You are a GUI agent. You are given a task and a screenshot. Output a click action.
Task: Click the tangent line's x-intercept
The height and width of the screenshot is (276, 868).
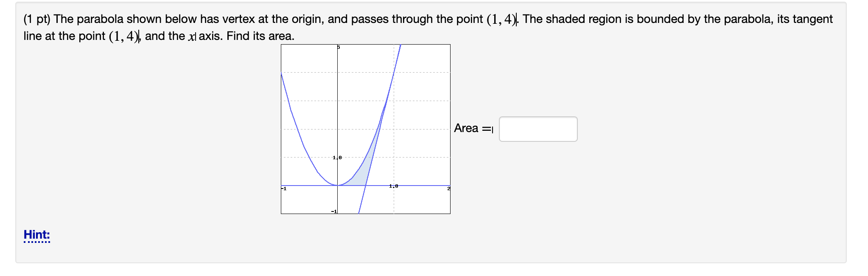point(366,186)
